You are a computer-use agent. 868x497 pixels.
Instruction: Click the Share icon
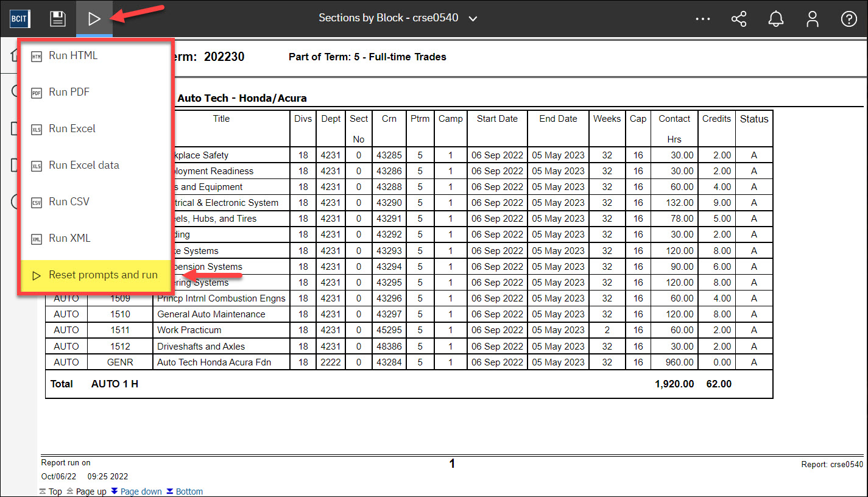739,19
